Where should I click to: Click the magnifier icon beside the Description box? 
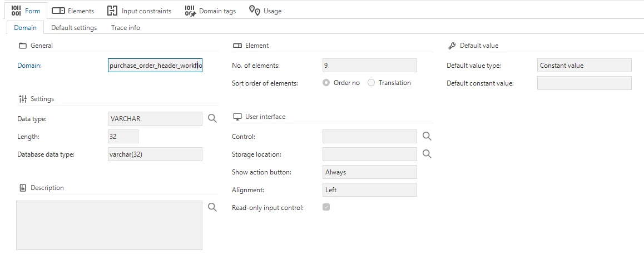(x=212, y=207)
